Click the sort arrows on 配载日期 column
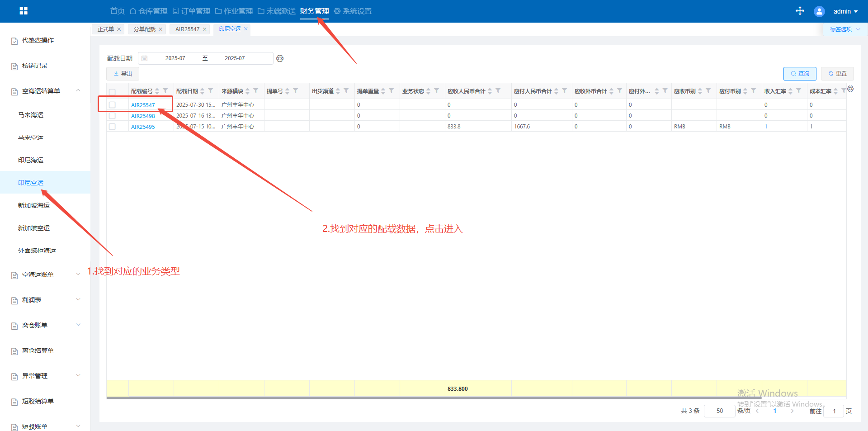The width and height of the screenshot is (868, 431). 203,91
